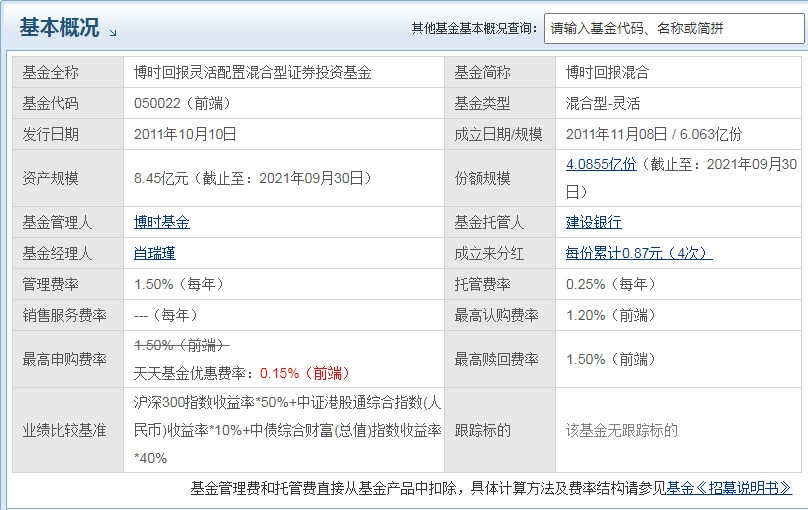The width and height of the screenshot is (808, 510).
Task: Select the 跟踪标的 label
Action: [x=482, y=430]
